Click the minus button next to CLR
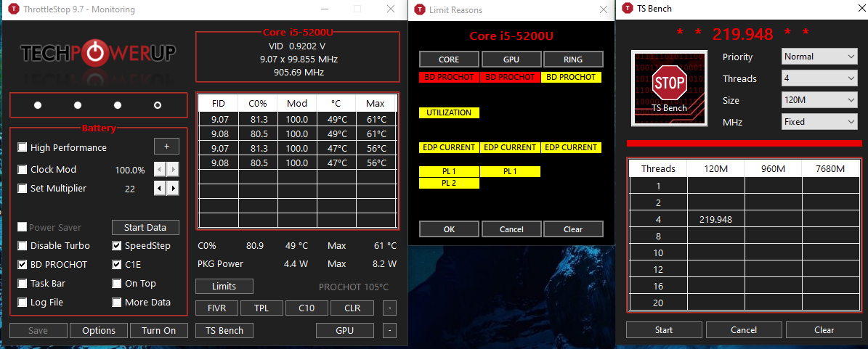Image resolution: width=868 pixels, height=349 pixels. [x=389, y=308]
